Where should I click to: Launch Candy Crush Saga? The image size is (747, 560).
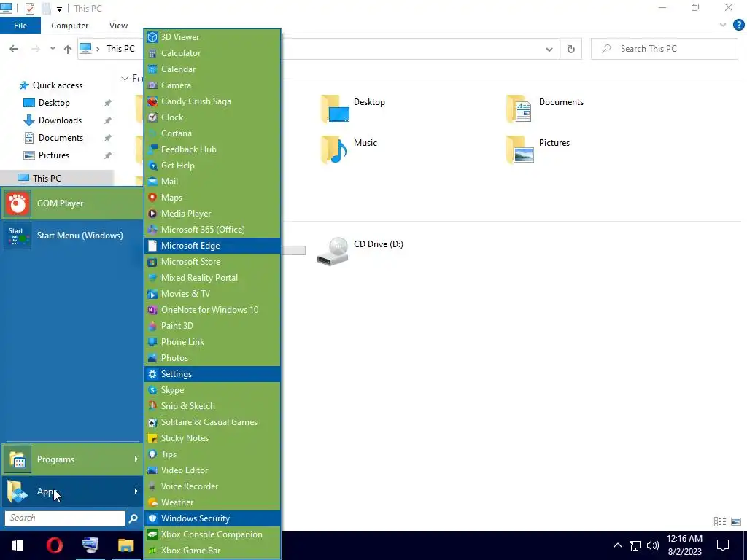pos(212,101)
